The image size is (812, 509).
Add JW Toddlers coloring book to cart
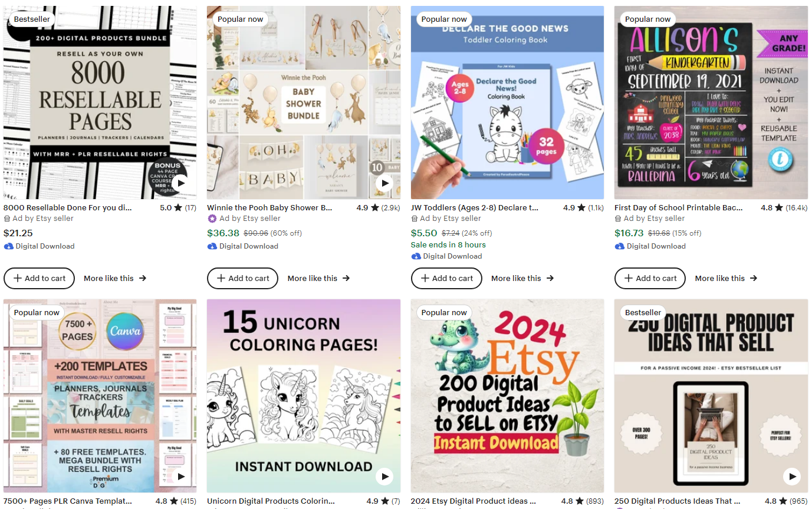[446, 278]
